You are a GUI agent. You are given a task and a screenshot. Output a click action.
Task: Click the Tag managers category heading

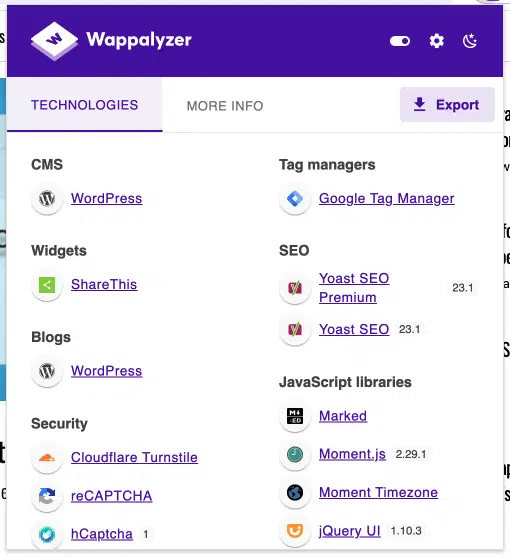tap(327, 165)
